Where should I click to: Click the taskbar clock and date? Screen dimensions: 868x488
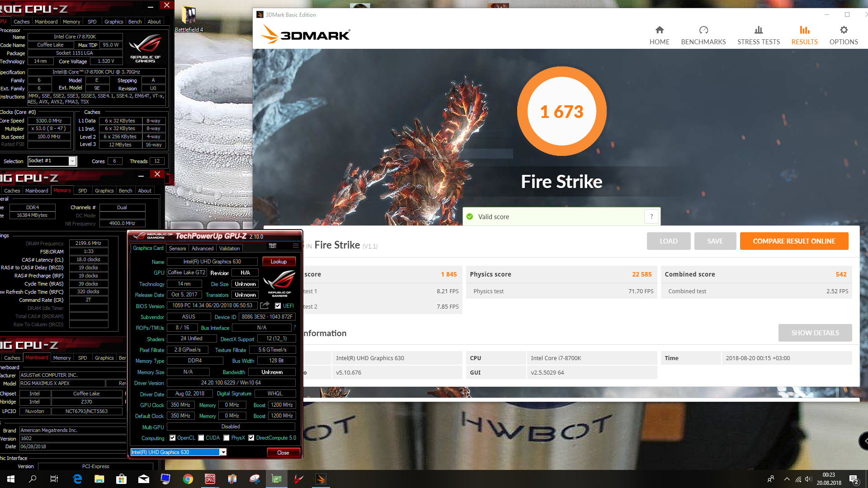tap(829, 479)
